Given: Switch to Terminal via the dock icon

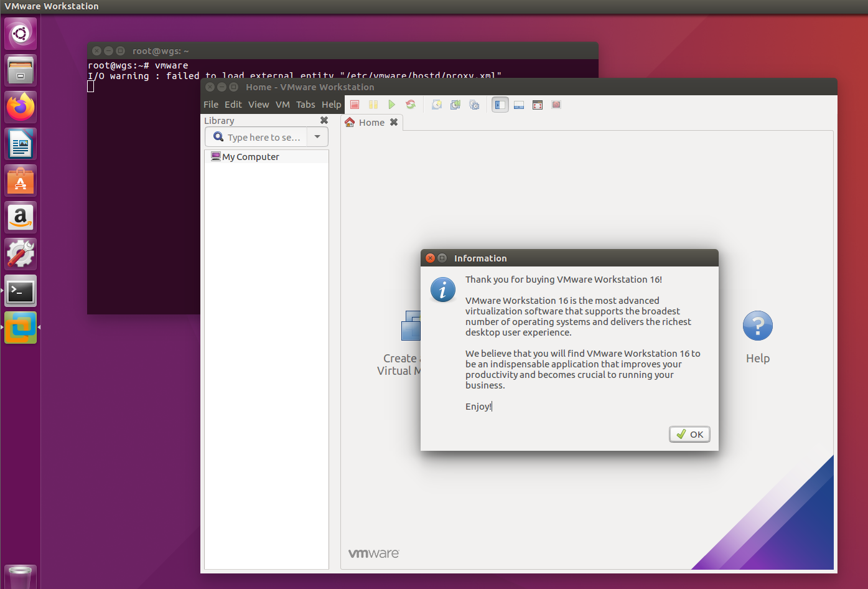Looking at the screenshot, I should (21, 291).
